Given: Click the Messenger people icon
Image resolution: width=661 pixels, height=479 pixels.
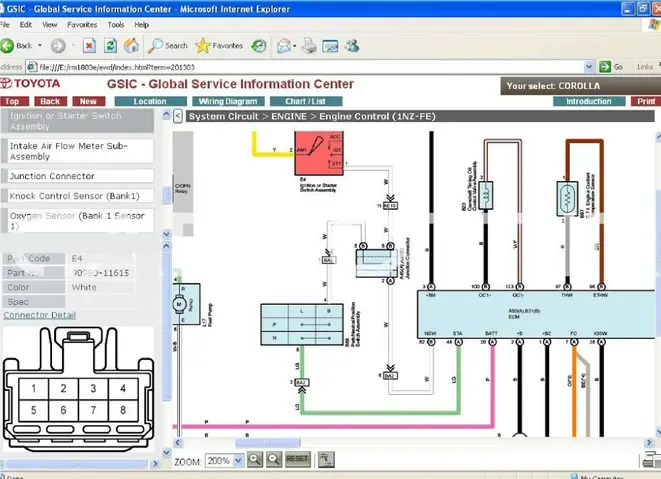Looking at the screenshot, I should click(352, 46).
